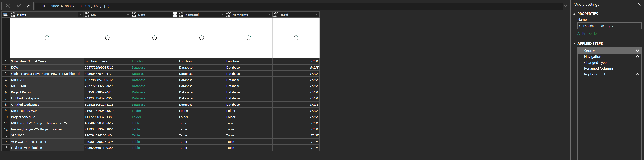Open Key column filter dropdown
This screenshot has height=160, width=644.
tap(128, 15)
